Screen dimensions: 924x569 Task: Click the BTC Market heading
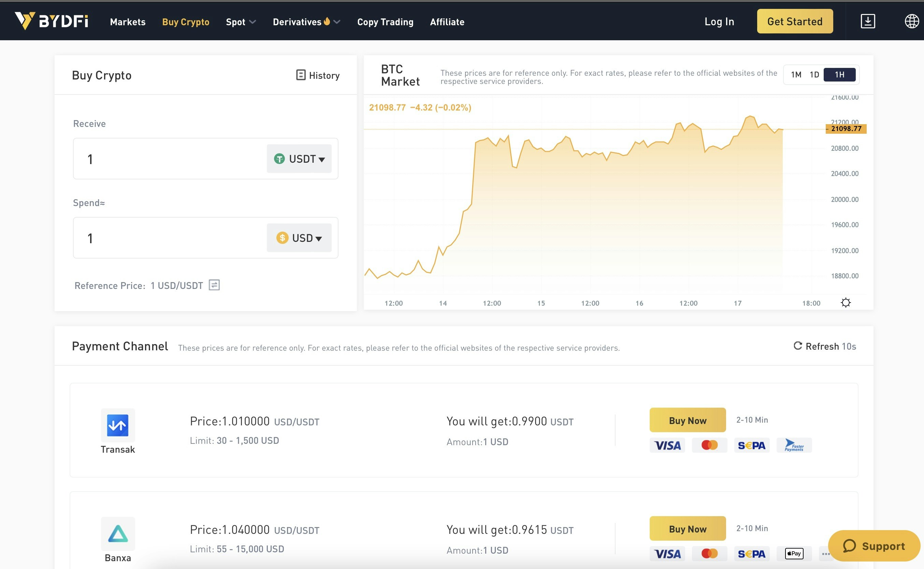(400, 75)
